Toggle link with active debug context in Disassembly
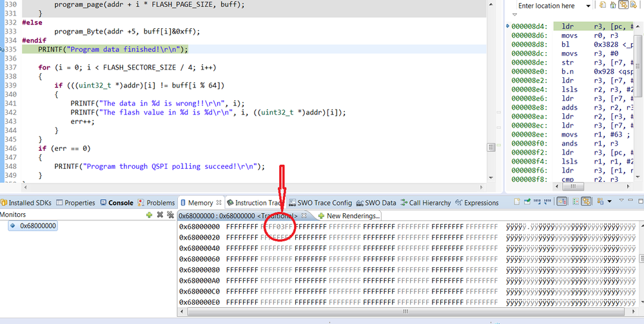 tap(623, 5)
